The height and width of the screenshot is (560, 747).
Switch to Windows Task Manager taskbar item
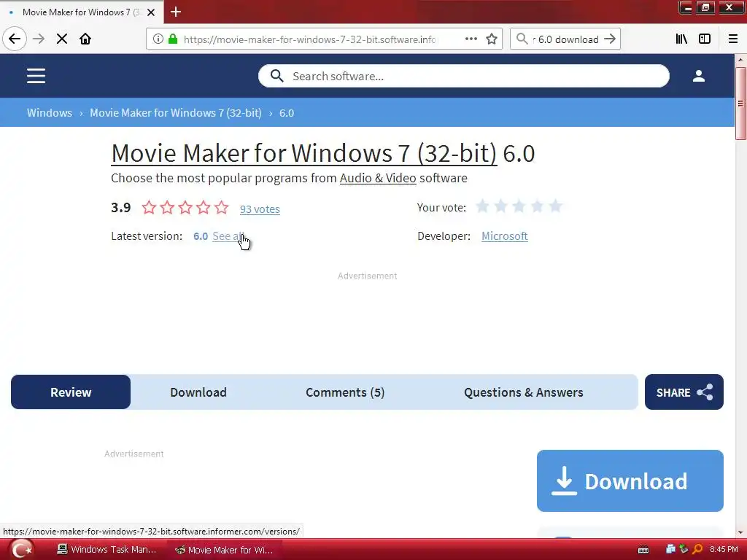[107, 550]
